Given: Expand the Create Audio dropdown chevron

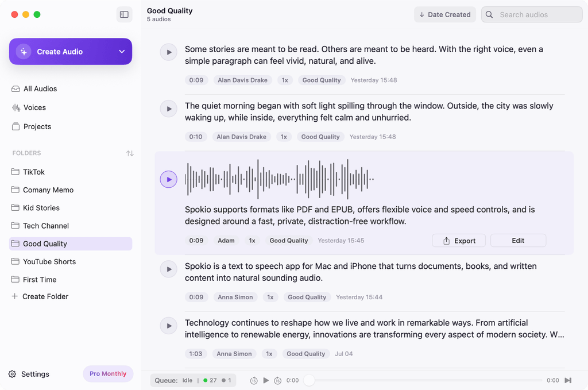Looking at the screenshot, I should pyautogui.click(x=122, y=52).
